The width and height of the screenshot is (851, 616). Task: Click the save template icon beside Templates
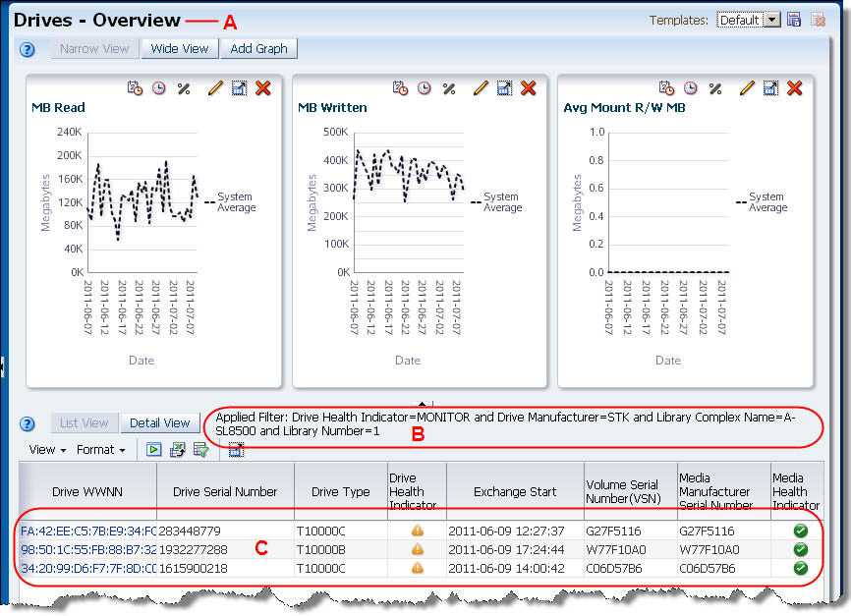point(794,20)
